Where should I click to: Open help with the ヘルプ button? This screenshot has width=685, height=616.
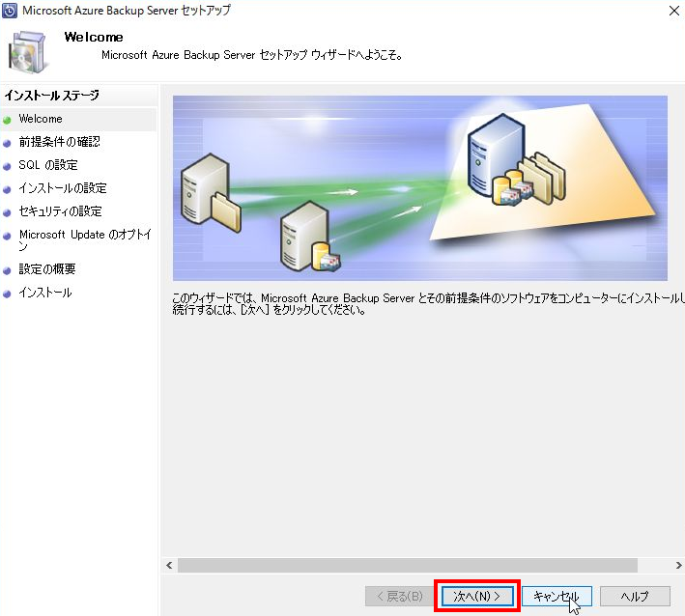coord(635,596)
